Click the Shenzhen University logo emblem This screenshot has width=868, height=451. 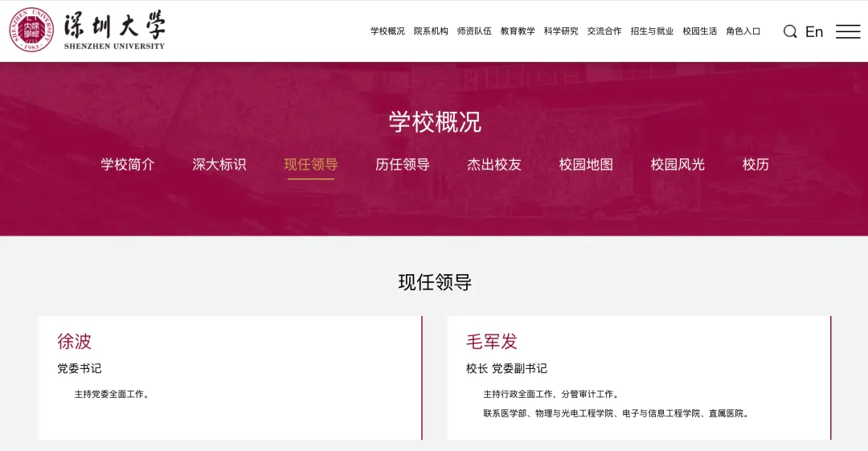(31, 31)
